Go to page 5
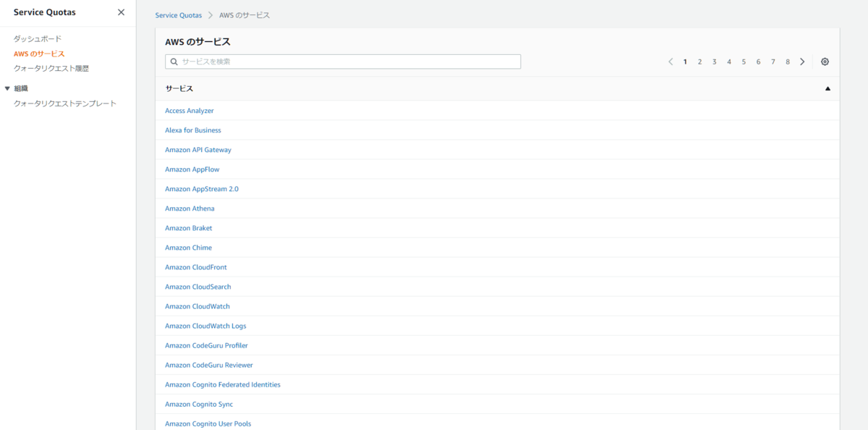This screenshot has height=430, width=868. (x=744, y=62)
